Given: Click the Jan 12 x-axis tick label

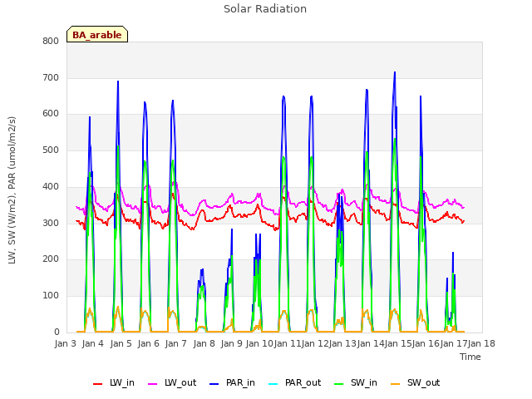Looking at the screenshot, I should tap(315, 343).
